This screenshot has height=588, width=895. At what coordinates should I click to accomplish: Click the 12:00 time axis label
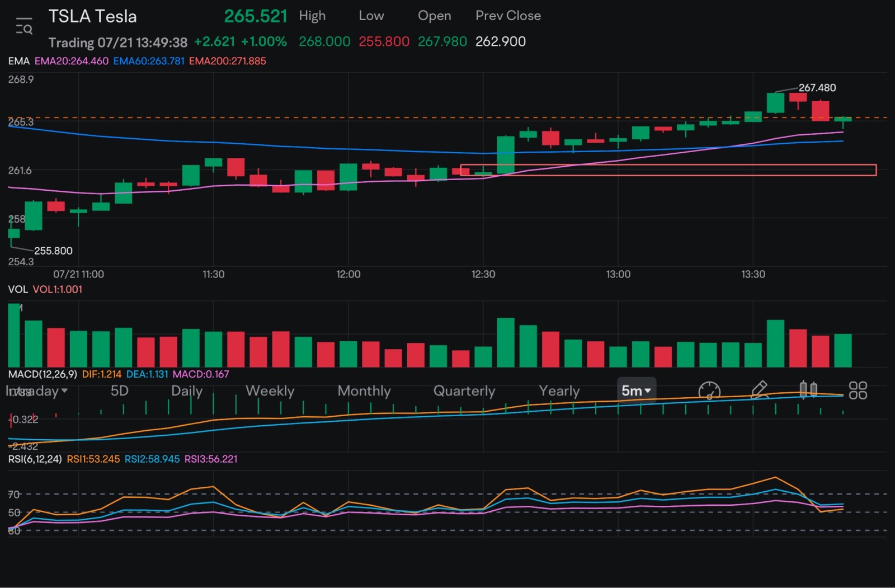[x=348, y=274]
